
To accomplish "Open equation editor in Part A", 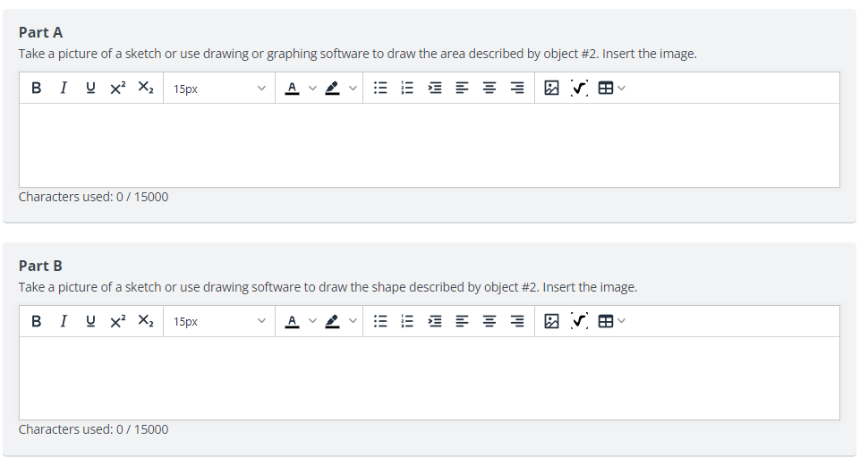I will [x=579, y=88].
